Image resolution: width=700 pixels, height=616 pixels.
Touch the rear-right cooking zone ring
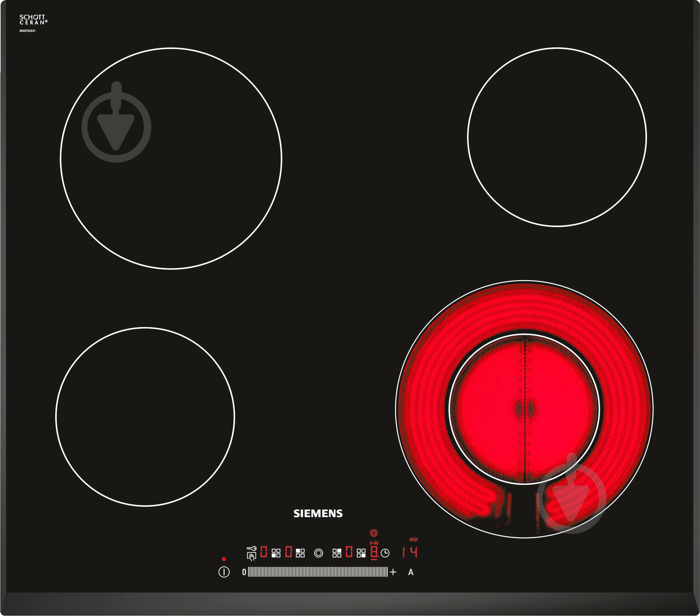[557, 137]
